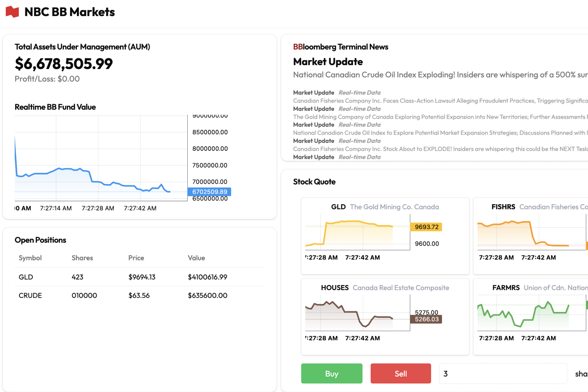Click the blue 6702509.89 fund value label
This screenshot has width=588, height=392.
[209, 192]
